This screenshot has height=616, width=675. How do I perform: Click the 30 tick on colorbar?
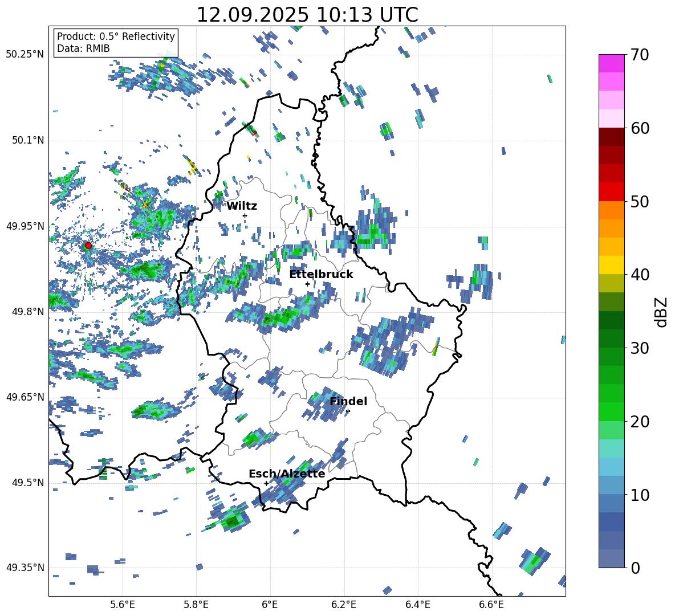[x=640, y=348]
